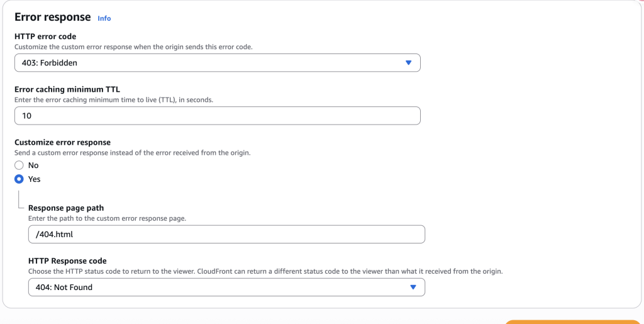The image size is (644, 324).
Task: Focus the Error caching minimum TTL field
Action: tap(217, 116)
